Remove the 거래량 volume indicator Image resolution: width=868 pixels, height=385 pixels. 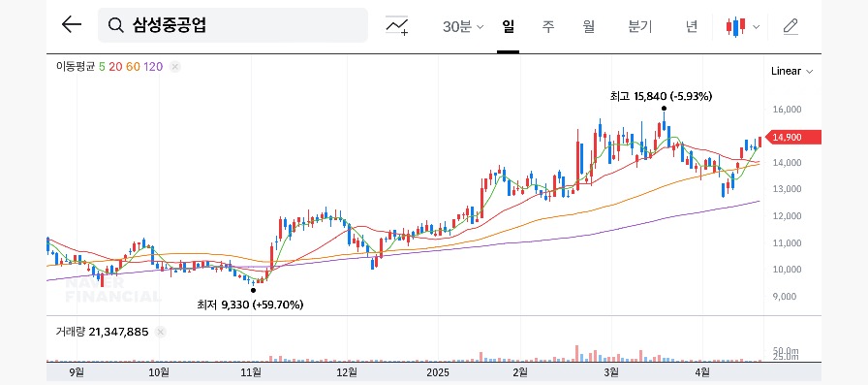(x=161, y=332)
